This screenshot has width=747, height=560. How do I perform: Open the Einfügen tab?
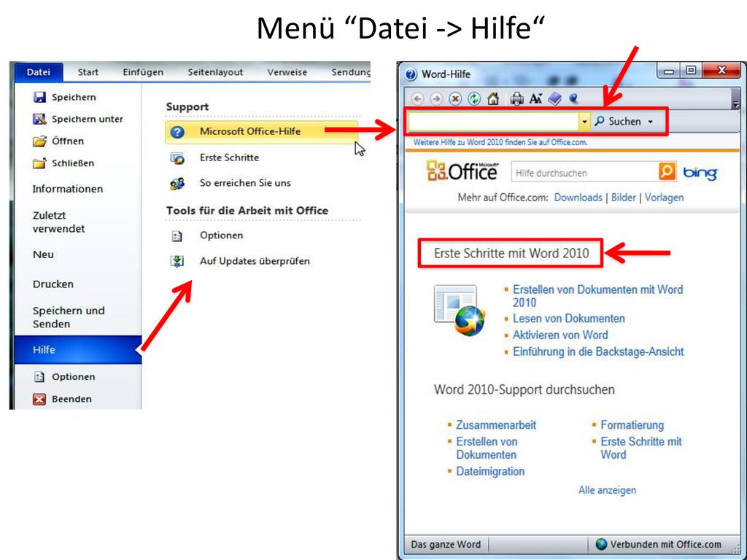pyautogui.click(x=143, y=72)
